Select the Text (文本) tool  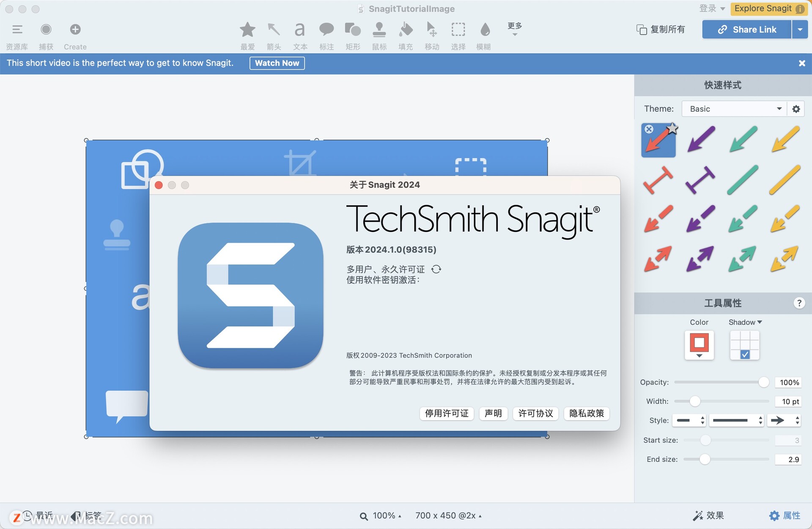pos(300,30)
